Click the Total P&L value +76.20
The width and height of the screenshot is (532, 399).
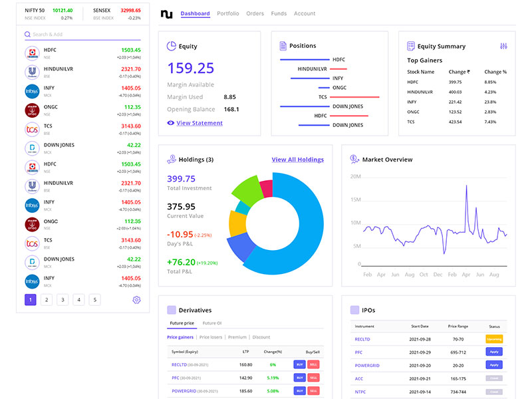point(181,262)
